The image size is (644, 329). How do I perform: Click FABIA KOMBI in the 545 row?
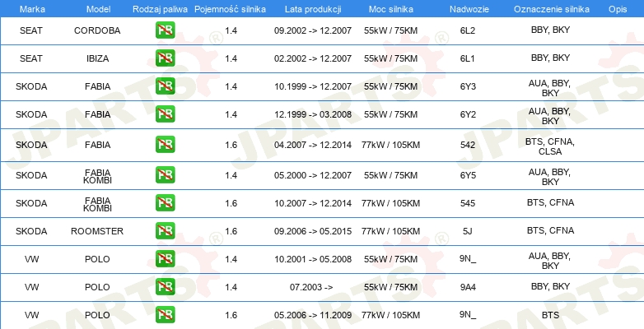(97, 204)
